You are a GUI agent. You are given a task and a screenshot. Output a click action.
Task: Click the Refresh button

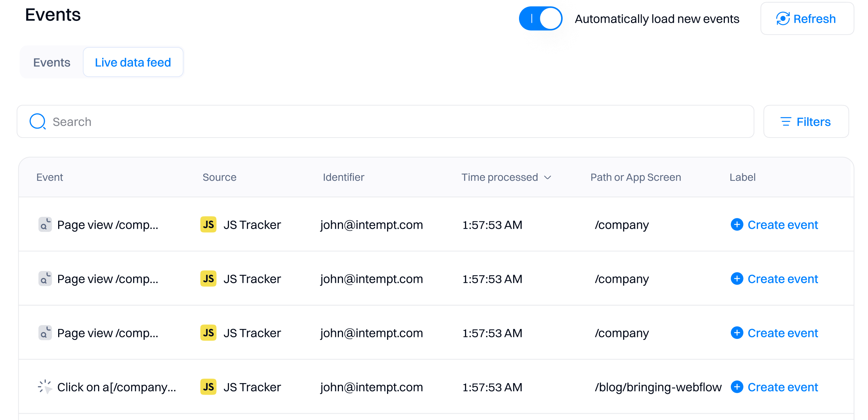point(807,19)
